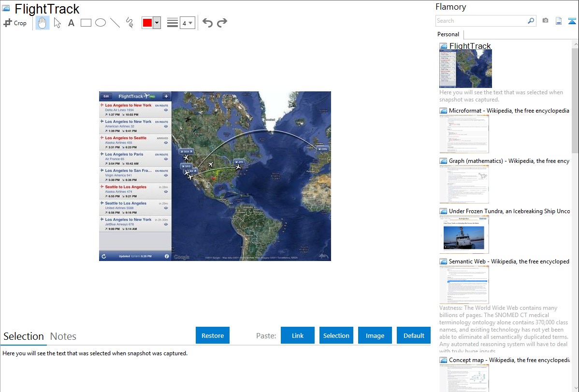Viewport: 579px width, 392px height.
Task: Click the icon beside Graph (mathematics) entry
Action: point(443,161)
